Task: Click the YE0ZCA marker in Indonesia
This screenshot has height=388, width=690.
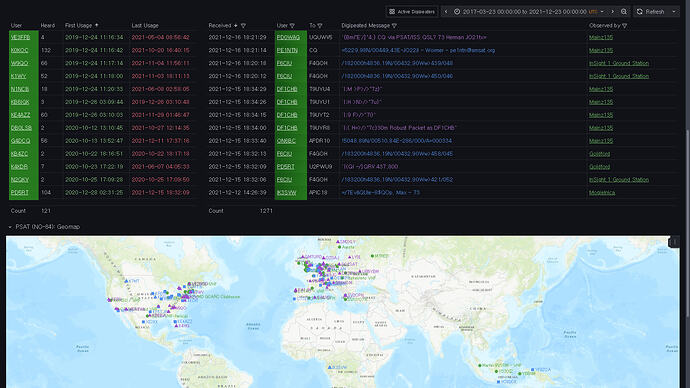Action: pos(532,370)
